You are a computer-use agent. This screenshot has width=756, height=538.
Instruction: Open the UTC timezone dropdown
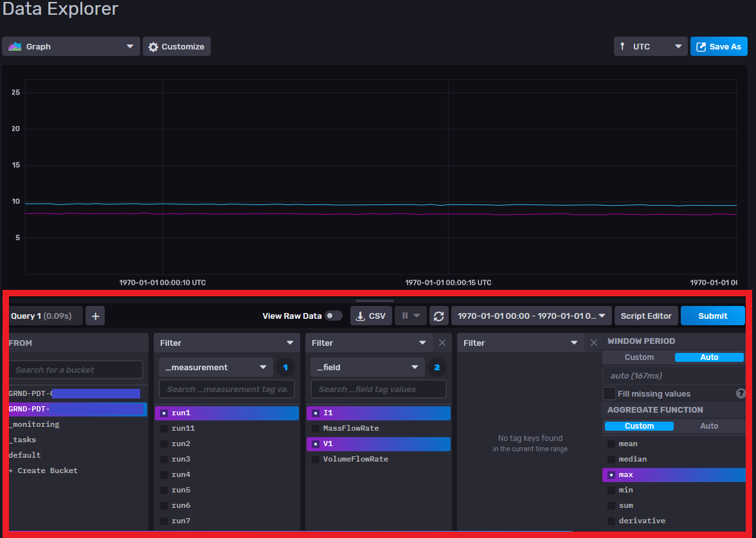pyautogui.click(x=650, y=46)
